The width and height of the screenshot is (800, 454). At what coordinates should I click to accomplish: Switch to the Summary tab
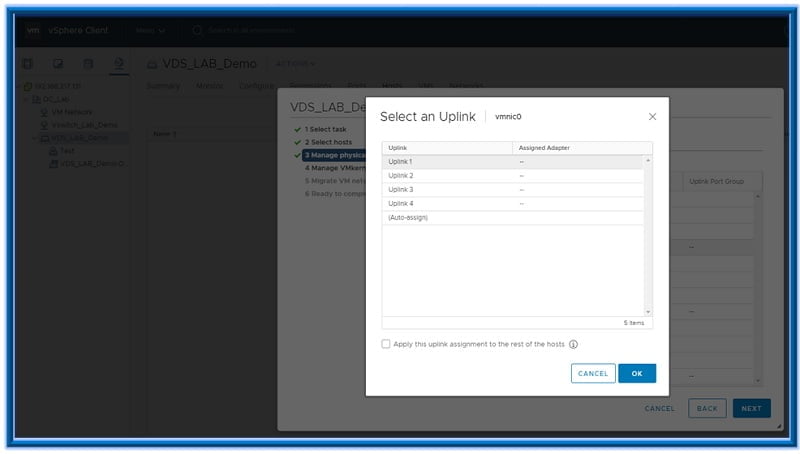point(163,86)
